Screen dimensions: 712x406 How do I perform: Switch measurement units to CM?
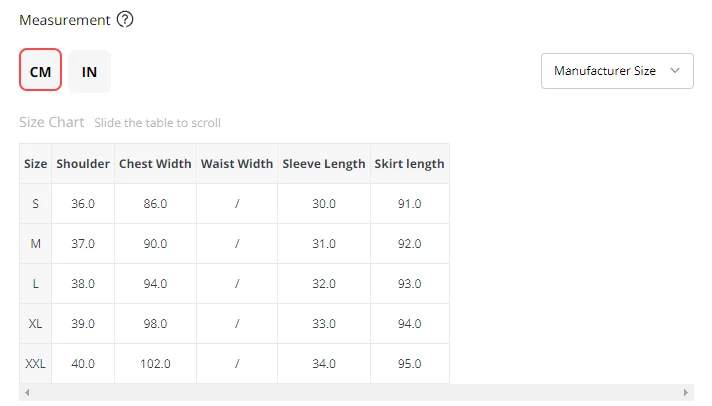coord(40,71)
